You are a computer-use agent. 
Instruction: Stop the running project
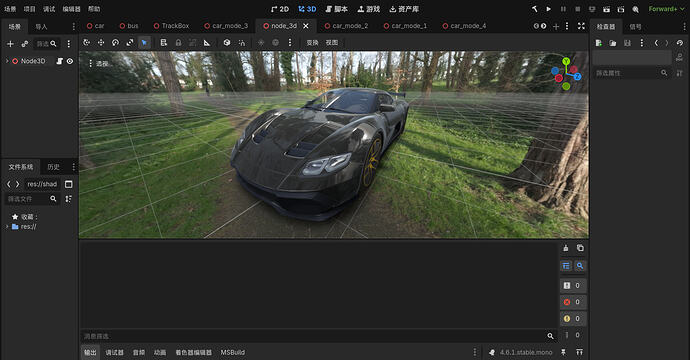coord(578,9)
